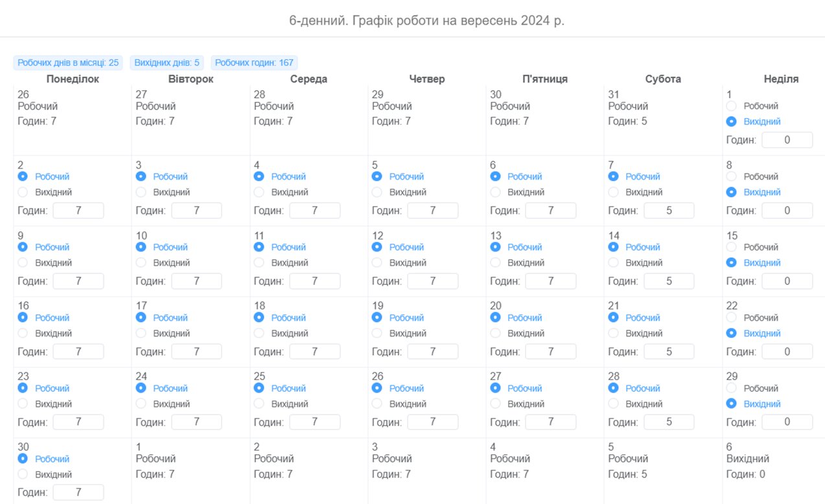This screenshot has width=825, height=504.
Task: Mark September 24 as Вихідний
Action: (141, 404)
